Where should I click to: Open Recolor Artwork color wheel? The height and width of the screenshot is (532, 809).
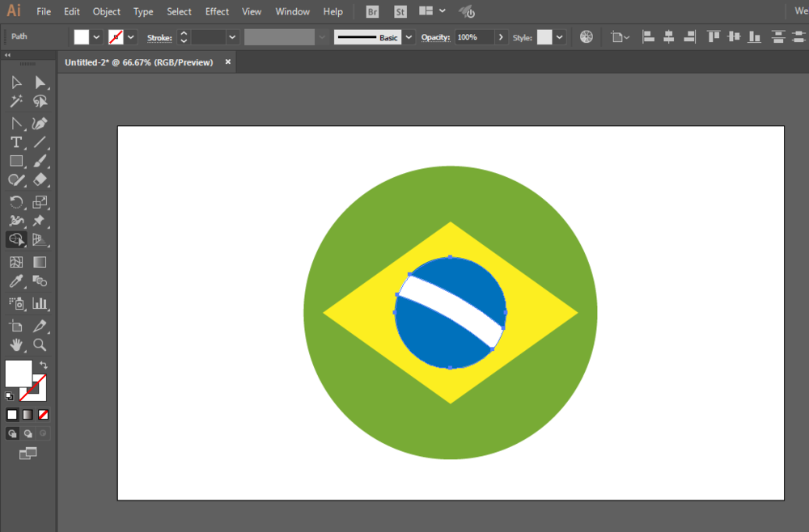pos(586,37)
